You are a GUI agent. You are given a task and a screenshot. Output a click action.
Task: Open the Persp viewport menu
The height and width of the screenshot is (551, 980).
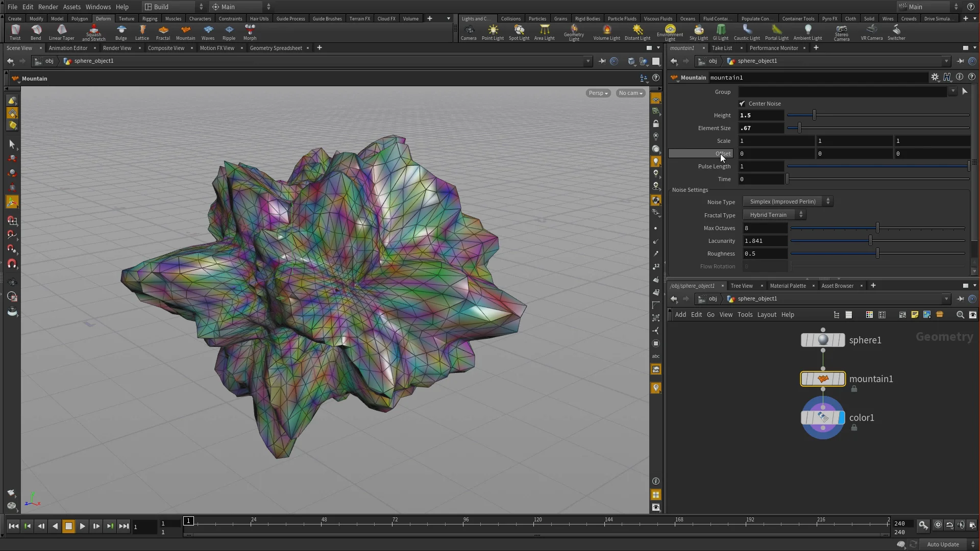click(x=598, y=93)
